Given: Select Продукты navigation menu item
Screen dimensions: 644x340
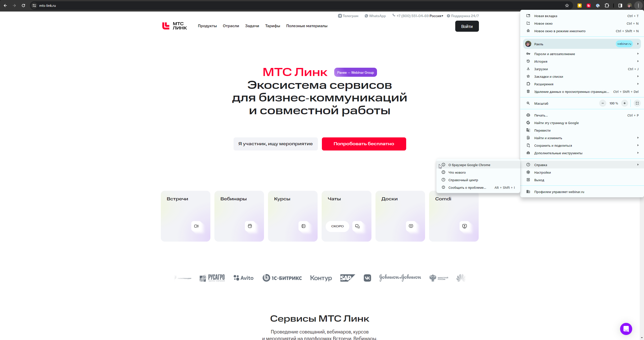Looking at the screenshot, I should click(207, 26).
